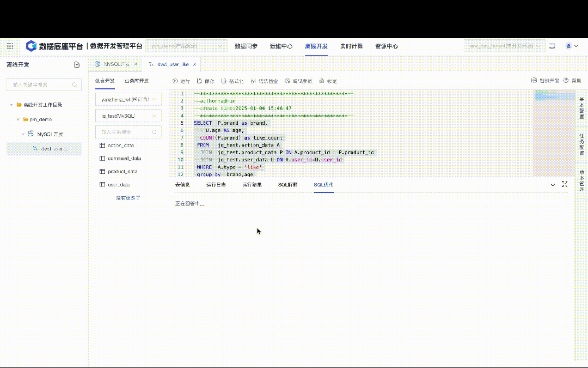
Task: Open 基本配置 side panel
Action: 581,108
